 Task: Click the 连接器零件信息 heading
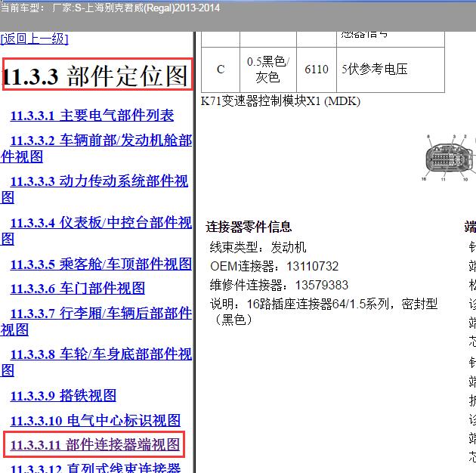pos(249,227)
